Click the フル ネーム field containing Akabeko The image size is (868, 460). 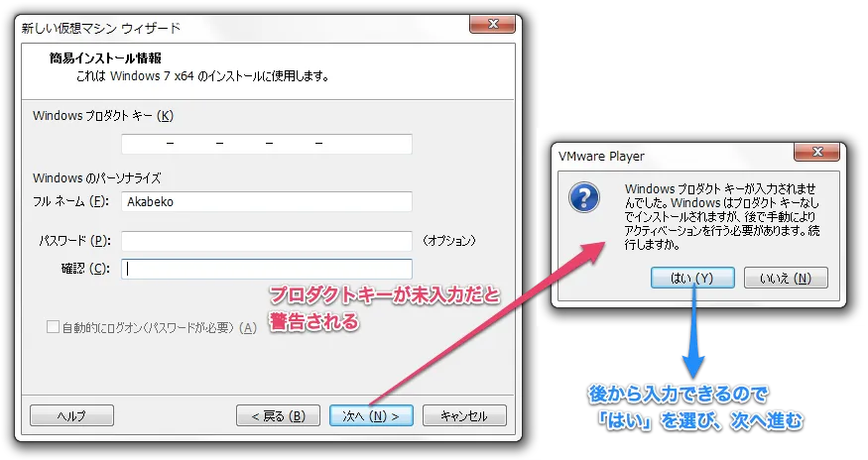(x=266, y=201)
